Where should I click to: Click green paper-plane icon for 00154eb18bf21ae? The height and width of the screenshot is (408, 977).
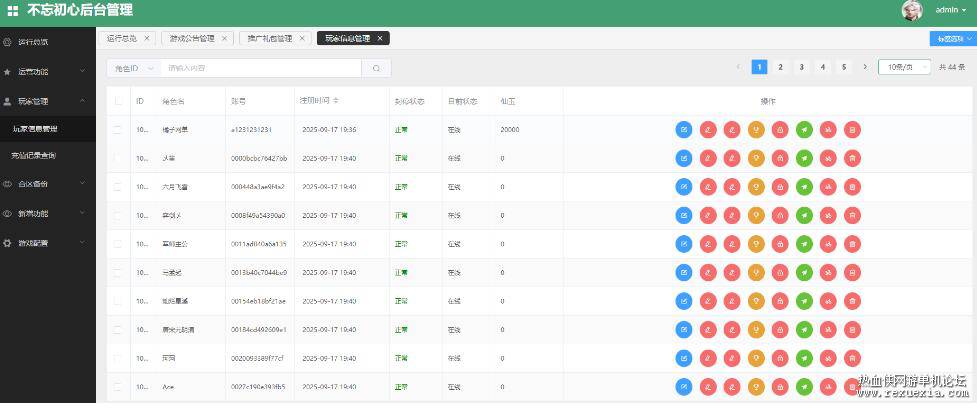[804, 301]
